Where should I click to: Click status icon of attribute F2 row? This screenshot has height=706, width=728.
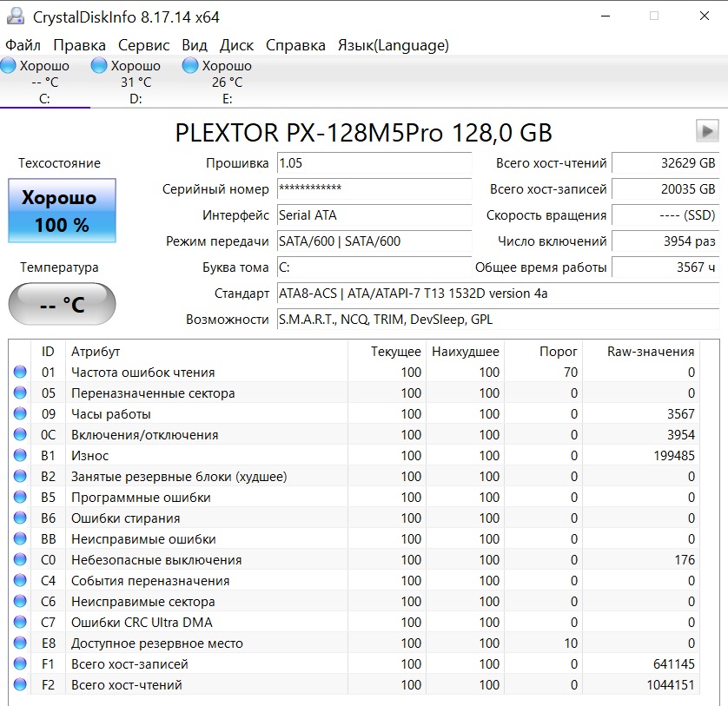20,685
